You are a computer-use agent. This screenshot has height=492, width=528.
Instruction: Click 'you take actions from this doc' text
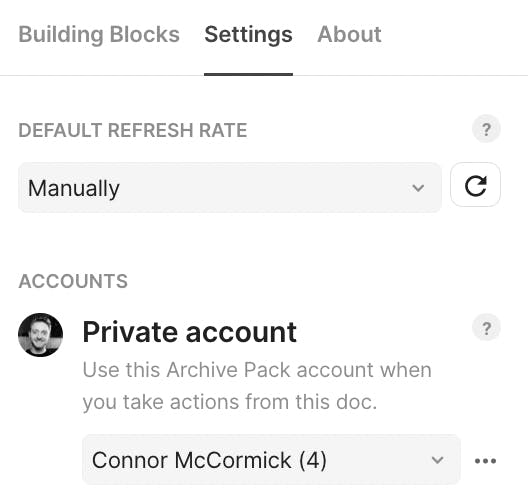tap(230, 402)
